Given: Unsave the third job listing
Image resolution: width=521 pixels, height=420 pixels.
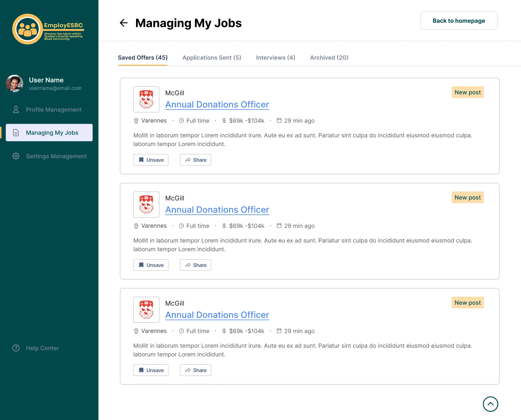Looking at the screenshot, I should coord(151,370).
